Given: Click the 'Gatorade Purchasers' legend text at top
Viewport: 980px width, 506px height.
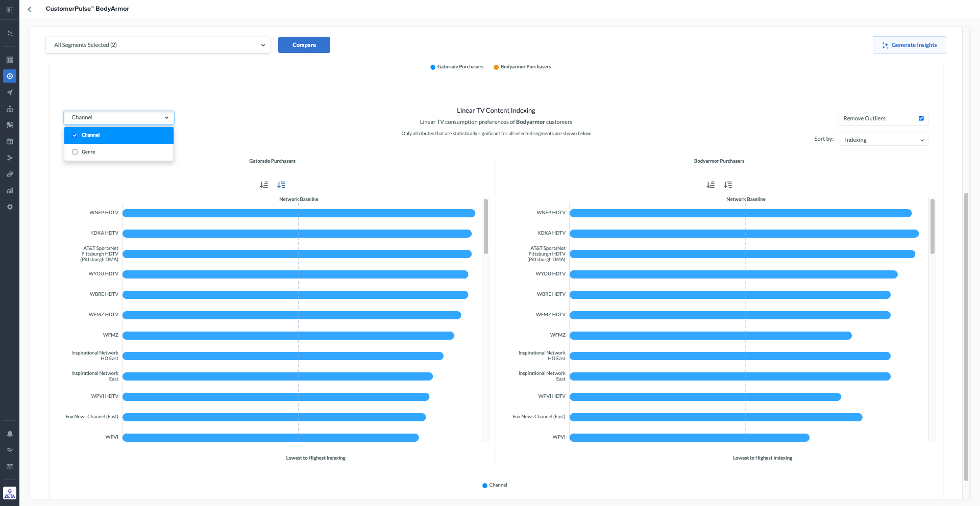Looking at the screenshot, I should tap(460, 67).
